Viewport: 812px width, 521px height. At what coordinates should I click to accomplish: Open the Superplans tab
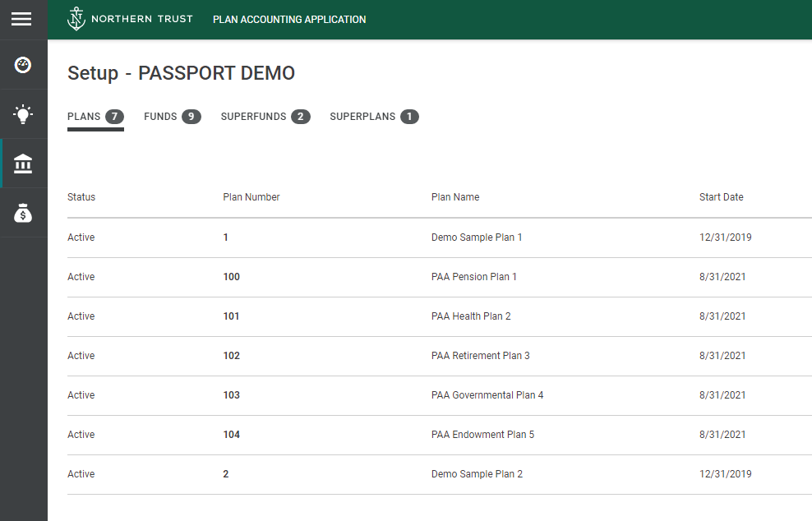pos(374,117)
